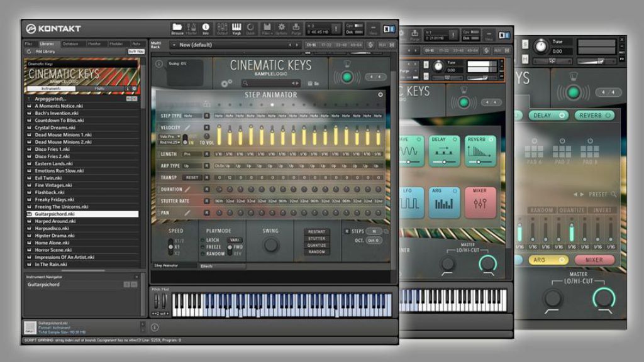Click the green pulse button in front instrument
Viewport: 644px width, 362px height.
[347, 77]
